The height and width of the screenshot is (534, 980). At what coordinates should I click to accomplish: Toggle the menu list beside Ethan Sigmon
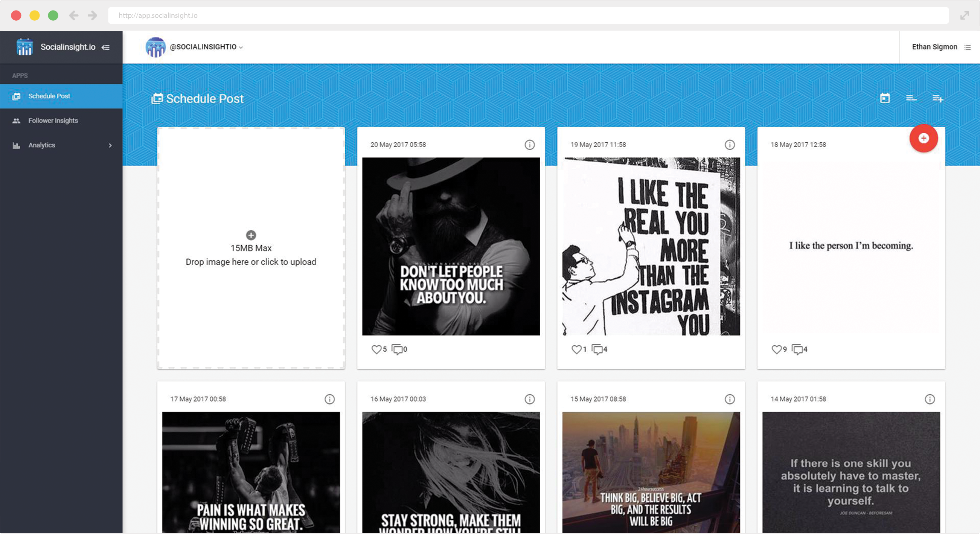pyautogui.click(x=968, y=47)
